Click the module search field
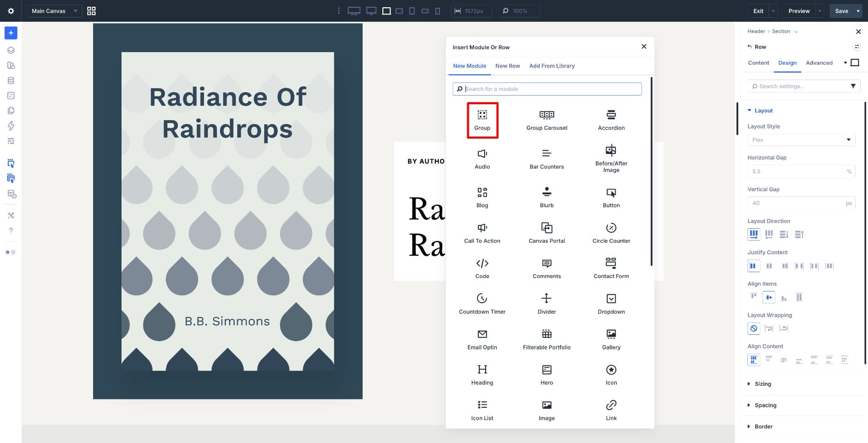This screenshot has height=443, width=868. click(x=547, y=89)
